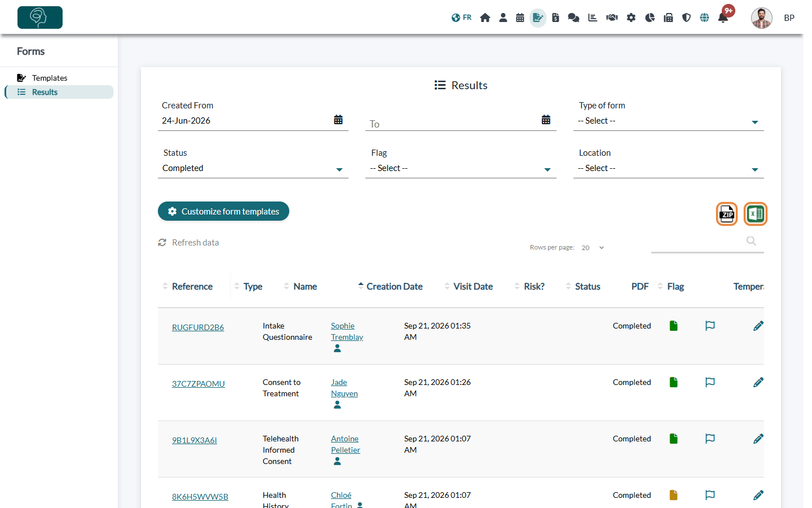
Task: Open Templates in the Forms sidebar
Action: pos(50,78)
